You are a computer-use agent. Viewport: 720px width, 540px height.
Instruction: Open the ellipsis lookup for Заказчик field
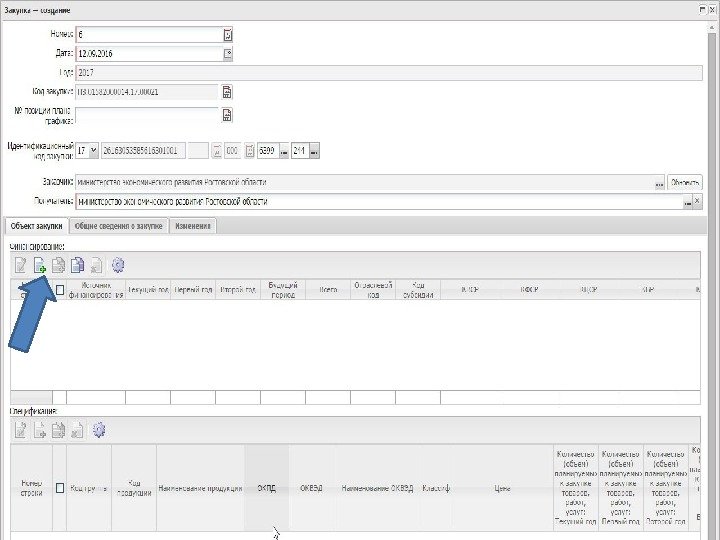[659, 183]
